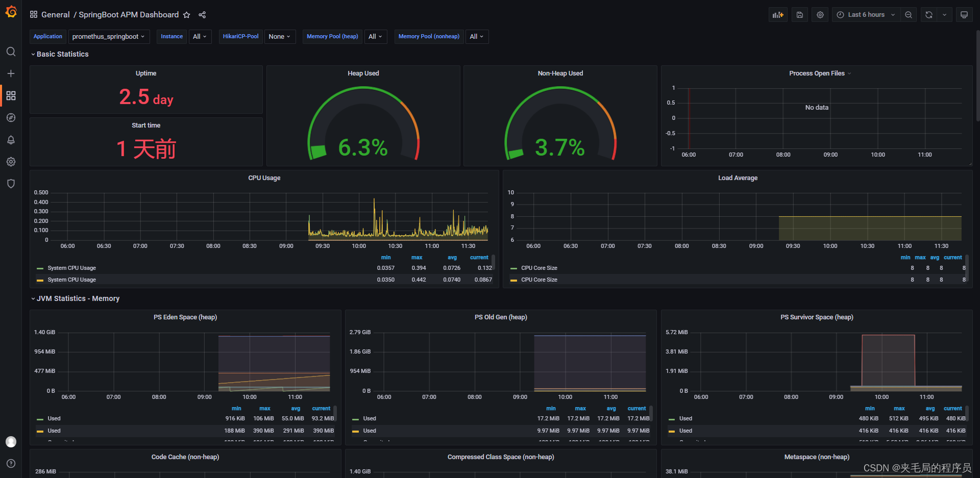Open the Code Cache (non-heap) panel title

tap(185, 457)
